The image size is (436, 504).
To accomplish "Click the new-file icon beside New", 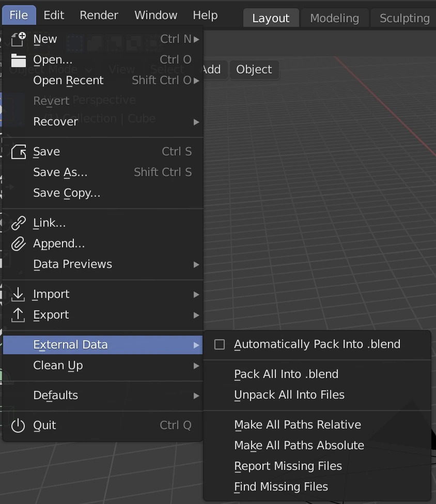I will click(18, 39).
